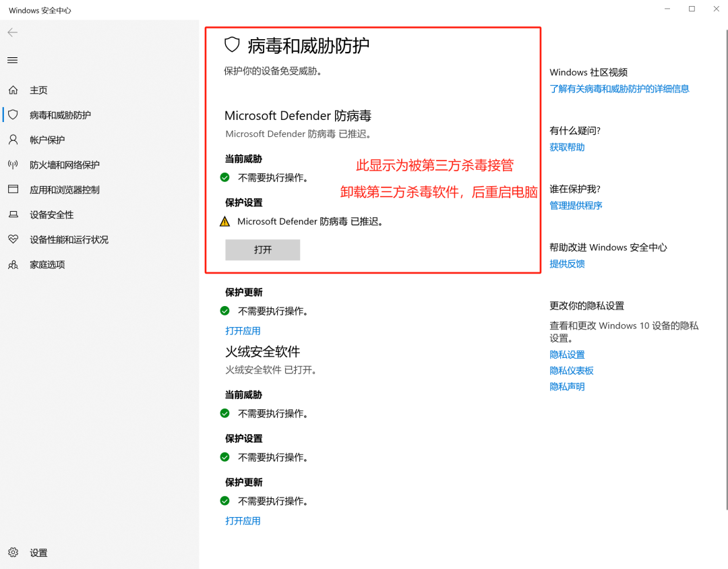The height and width of the screenshot is (569, 728).
Task: Click the 病毒和威胁防护 page title
Action: pyautogui.click(x=308, y=46)
